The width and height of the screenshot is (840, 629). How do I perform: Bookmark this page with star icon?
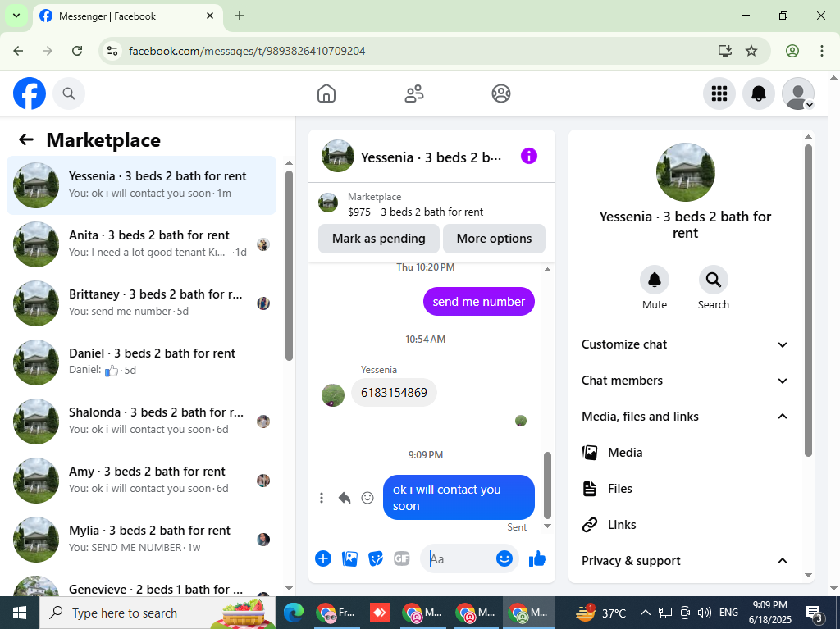tap(751, 51)
